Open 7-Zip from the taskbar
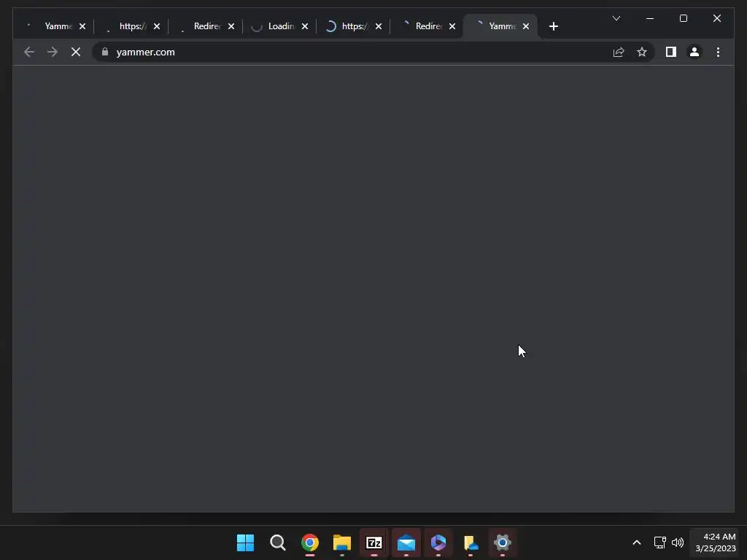Image resolution: width=747 pixels, height=560 pixels. 374,542
